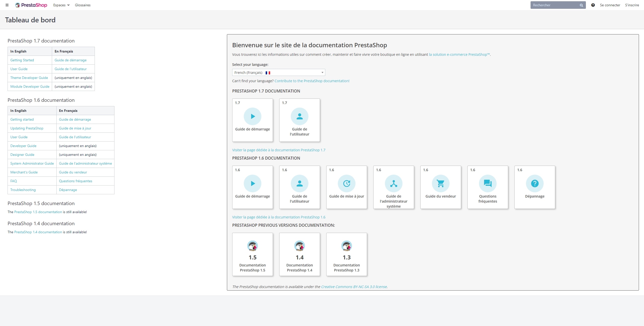Open the PrestaShop 1.5 documentation tile
Viewport: 644px width, 326px height.
pos(253,254)
